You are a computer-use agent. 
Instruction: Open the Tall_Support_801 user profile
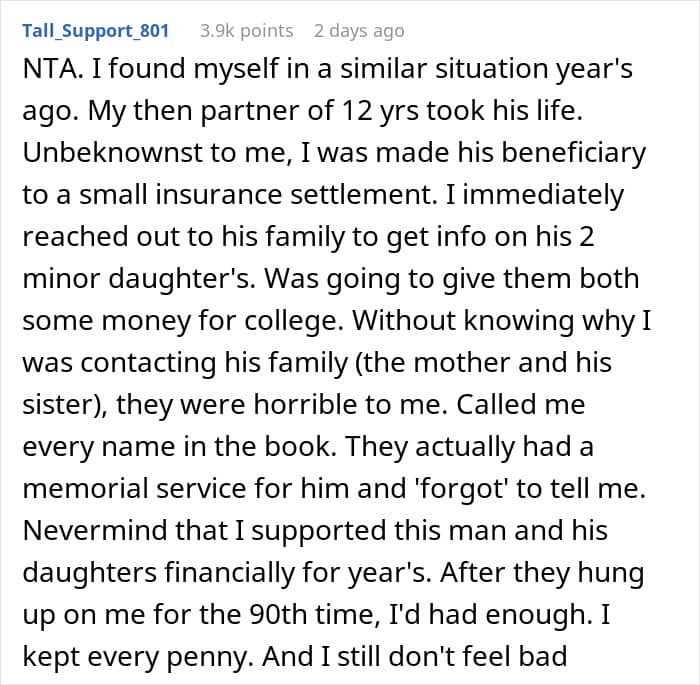tap(96, 31)
